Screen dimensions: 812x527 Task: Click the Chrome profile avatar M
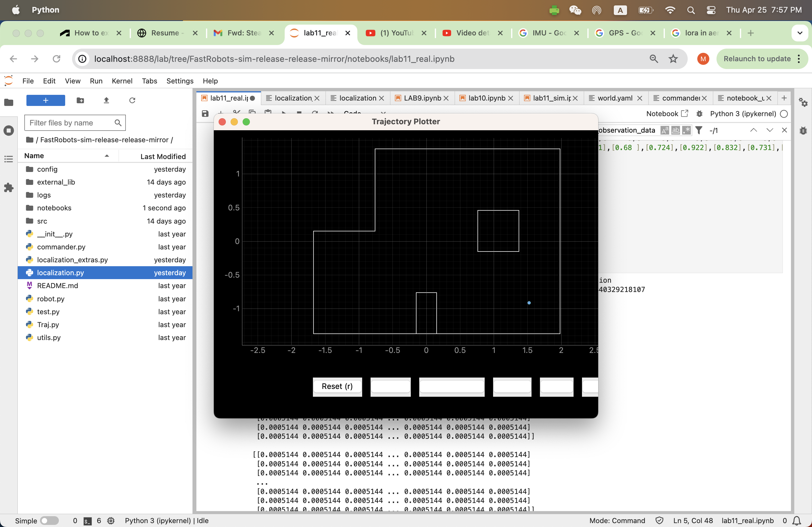pos(703,59)
